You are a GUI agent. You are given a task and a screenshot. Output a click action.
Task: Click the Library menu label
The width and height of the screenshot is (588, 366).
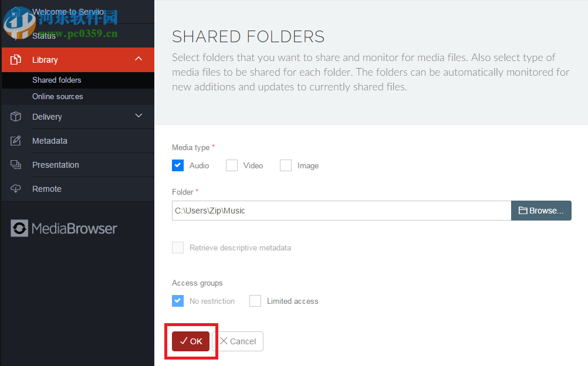pos(45,60)
